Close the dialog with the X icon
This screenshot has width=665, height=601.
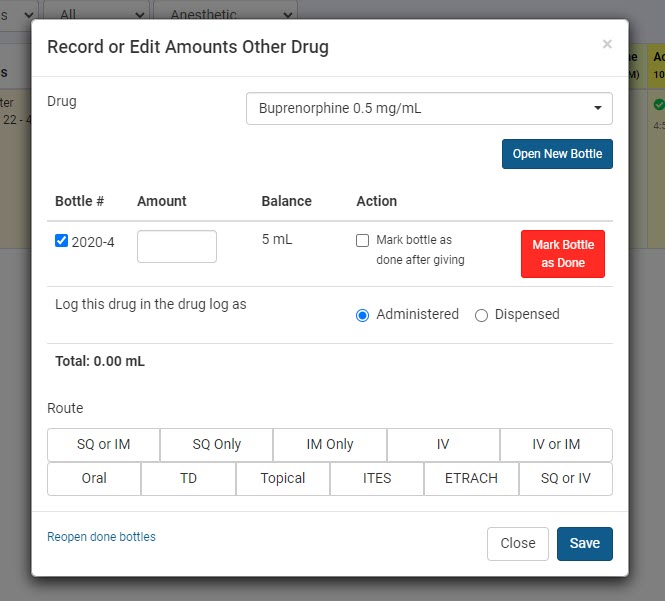[606, 45]
